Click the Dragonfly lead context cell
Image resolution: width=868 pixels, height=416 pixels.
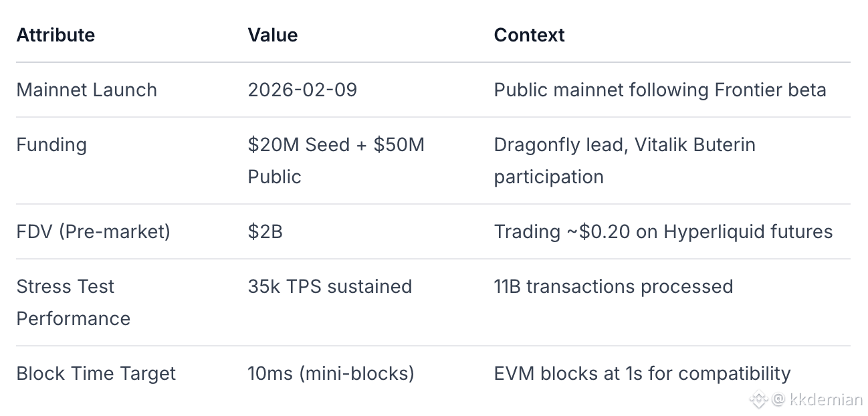(x=625, y=161)
